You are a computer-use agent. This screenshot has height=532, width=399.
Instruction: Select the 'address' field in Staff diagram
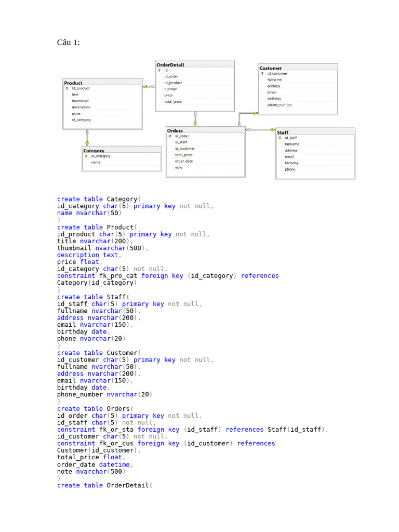(x=291, y=150)
